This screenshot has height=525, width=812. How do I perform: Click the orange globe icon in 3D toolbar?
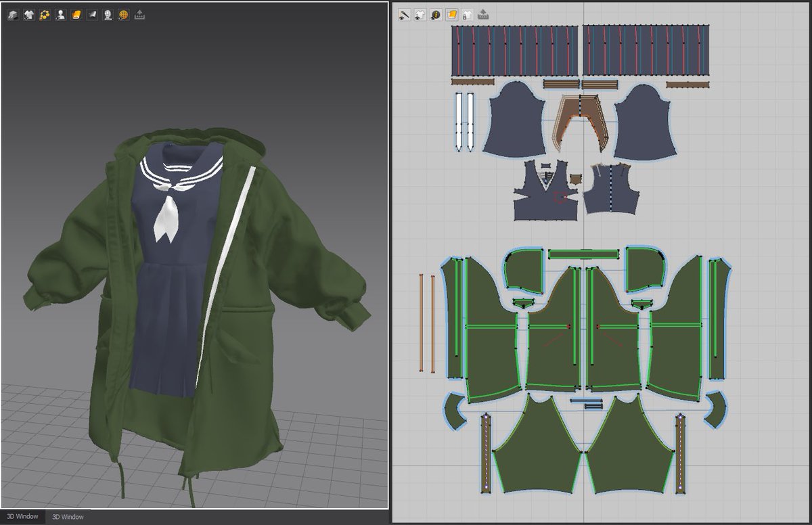(124, 14)
